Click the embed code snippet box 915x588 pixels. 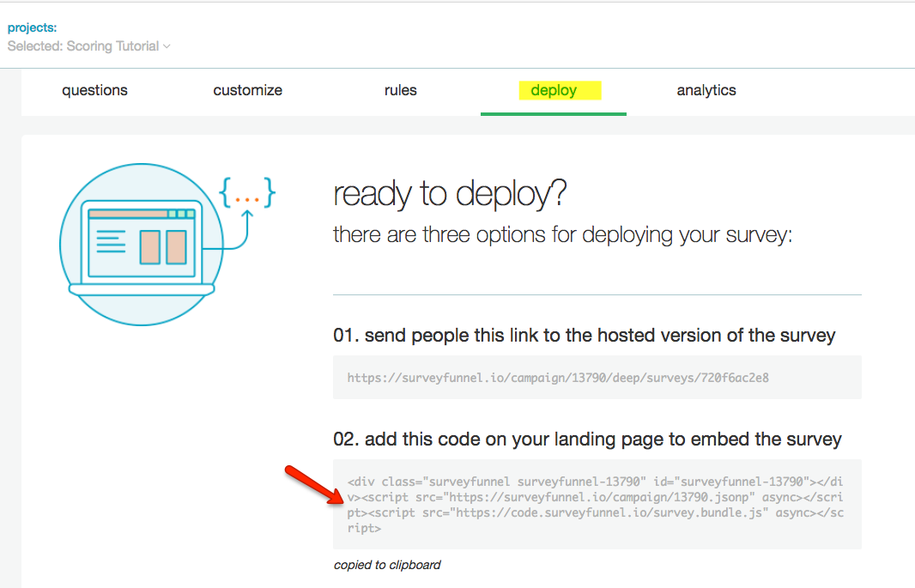point(597,505)
